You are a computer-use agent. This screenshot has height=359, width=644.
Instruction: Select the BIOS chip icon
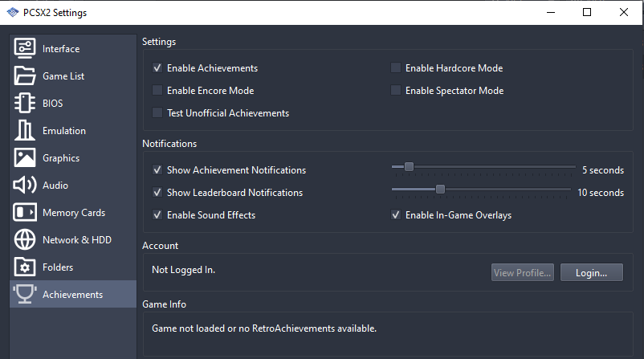click(25, 103)
